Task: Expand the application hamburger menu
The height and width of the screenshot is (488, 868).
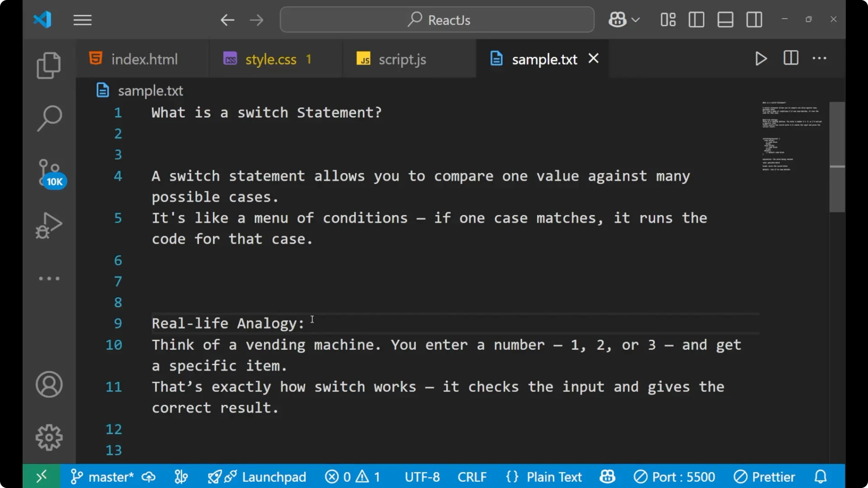Action: (x=82, y=19)
